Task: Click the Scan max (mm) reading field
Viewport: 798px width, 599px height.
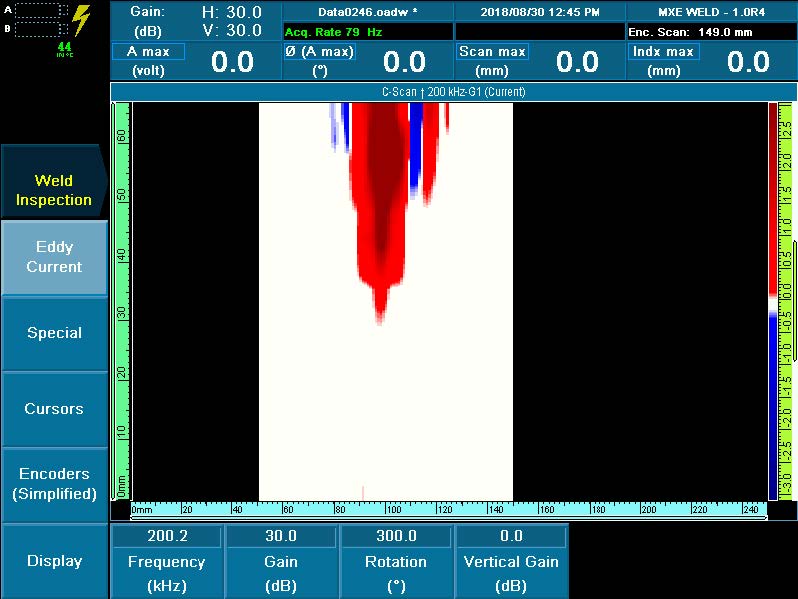Action: tap(540, 61)
